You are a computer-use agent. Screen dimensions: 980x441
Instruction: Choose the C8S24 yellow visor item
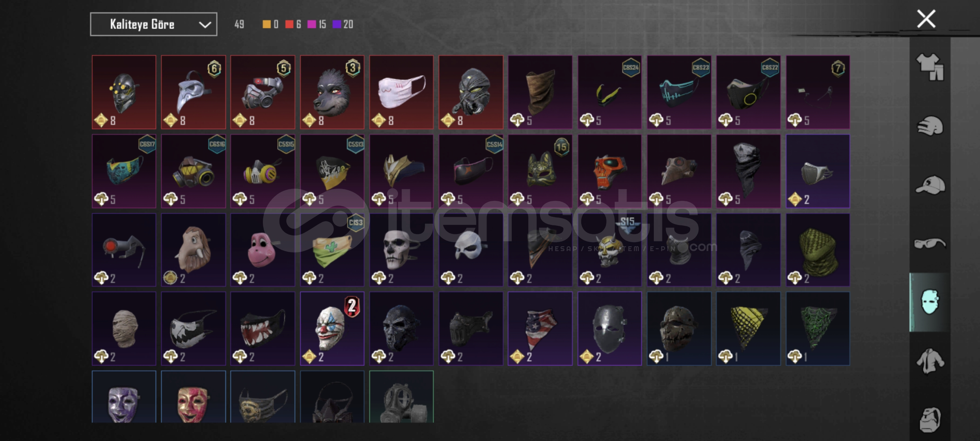609,92
